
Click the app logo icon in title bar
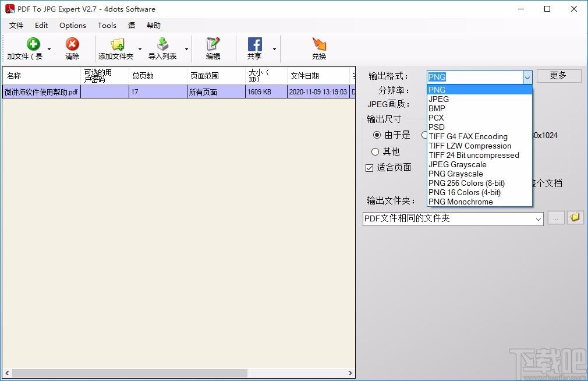click(x=10, y=9)
